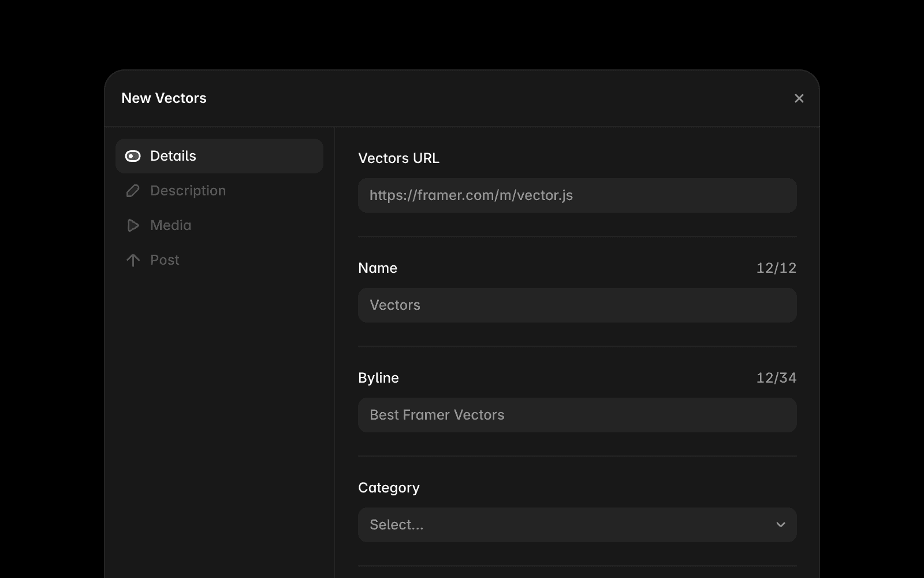Click the 12/12 Name character counter
This screenshot has width=924, height=578.
point(776,268)
